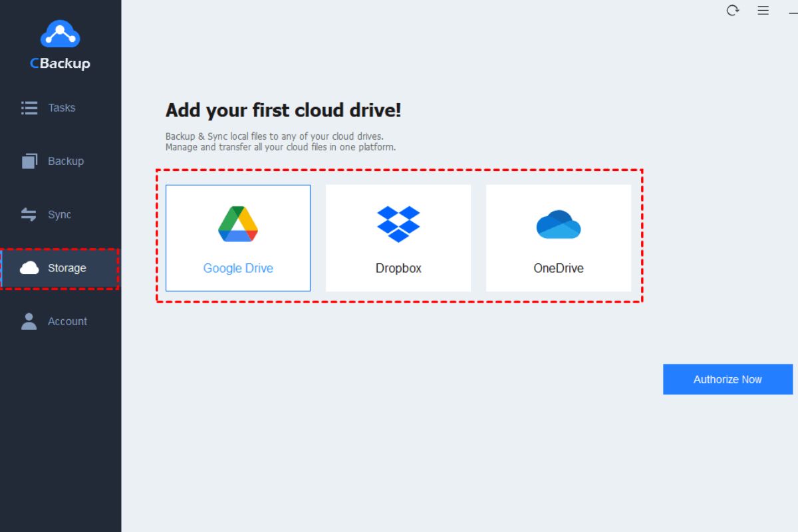The height and width of the screenshot is (532, 798).
Task: Click the 'Add your first cloud drive!' heading
Action: [x=283, y=110]
